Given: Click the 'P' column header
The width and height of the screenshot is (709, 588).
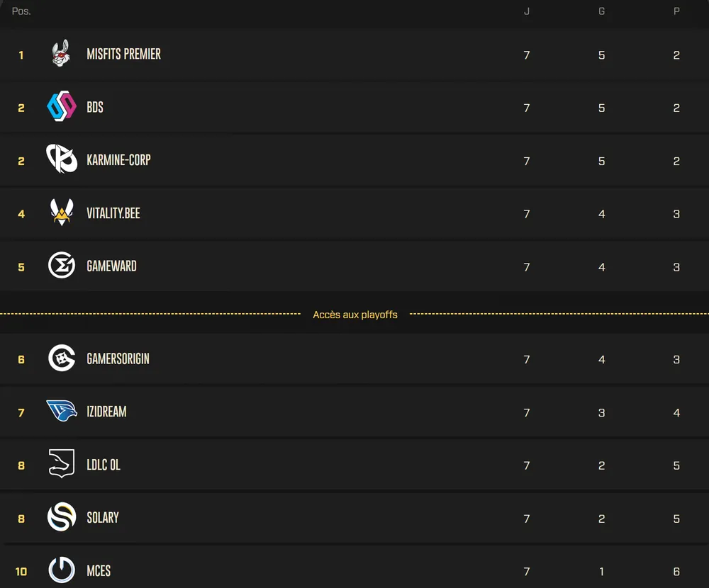Looking at the screenshot, I should [x=676, y=11].
